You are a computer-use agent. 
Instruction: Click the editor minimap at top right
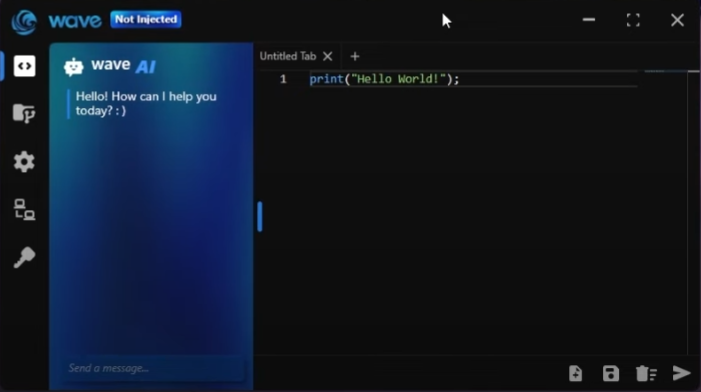click(665, 71)
